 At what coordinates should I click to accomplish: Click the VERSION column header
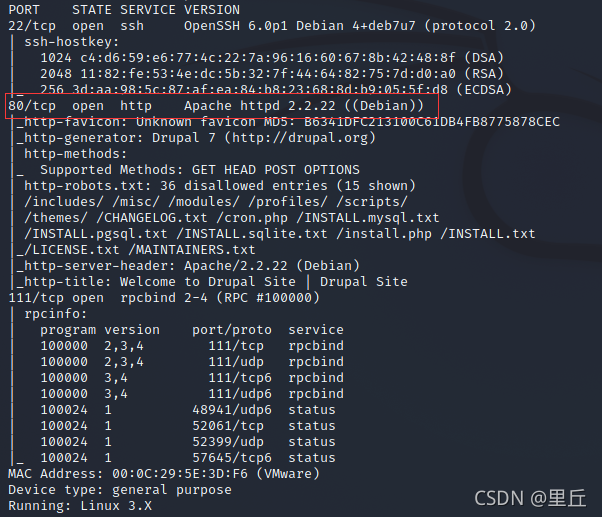click(x=211, y=9)
